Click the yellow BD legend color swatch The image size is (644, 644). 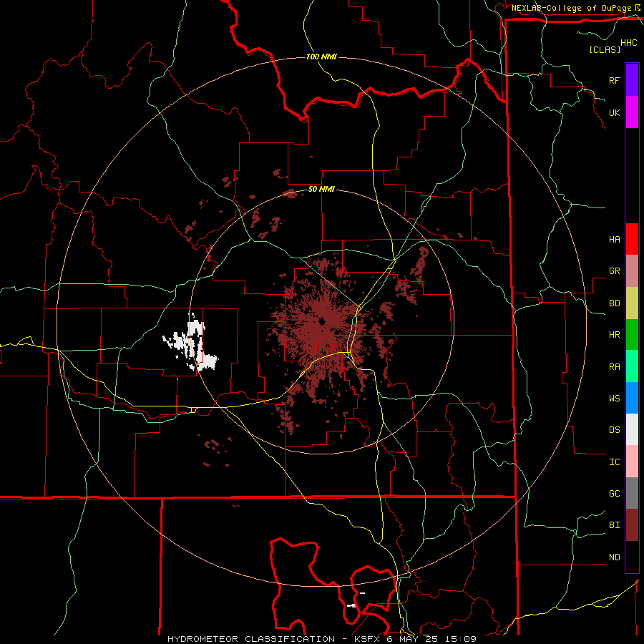pyautogui.click(x=632, y=303)
